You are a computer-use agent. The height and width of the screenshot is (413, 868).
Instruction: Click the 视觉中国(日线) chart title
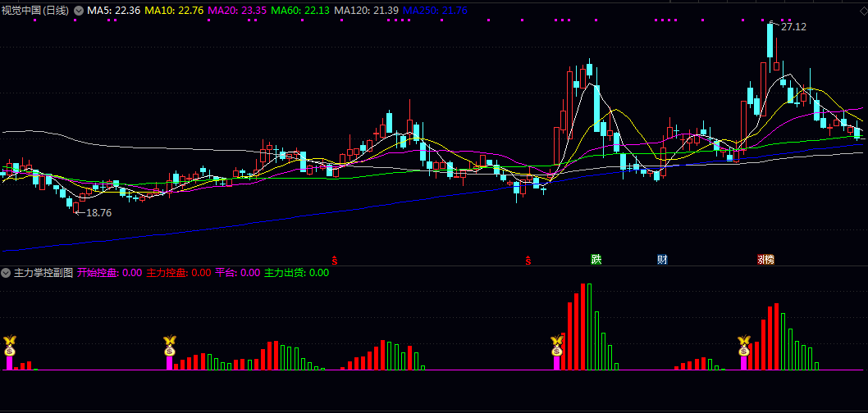point(35,11)
